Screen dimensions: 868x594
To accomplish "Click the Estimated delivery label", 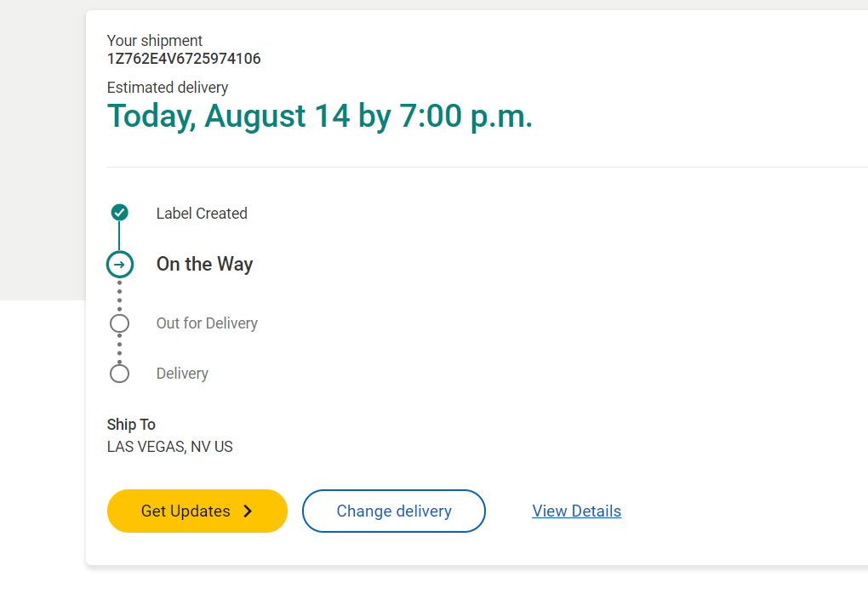I will [167, 88].
